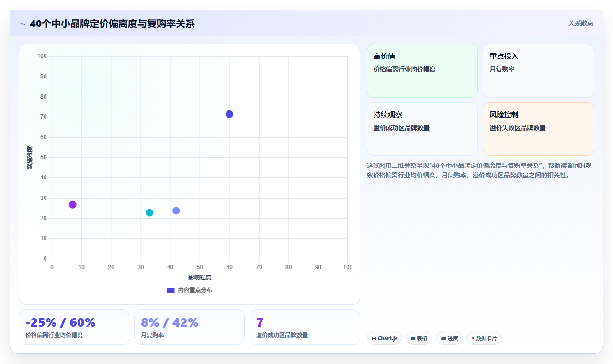
Task: Click the lightning icon beside the chart title
Action: (23, 24)
